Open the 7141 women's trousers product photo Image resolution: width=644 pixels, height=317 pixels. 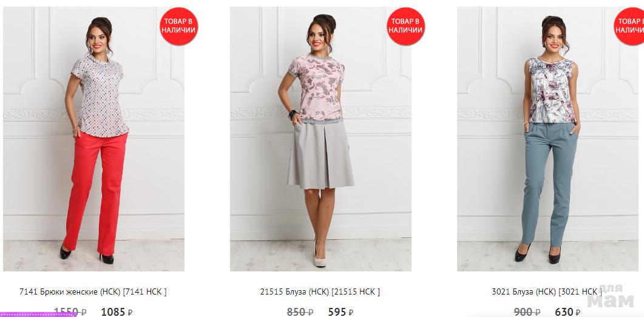click(x=93, y=139)
